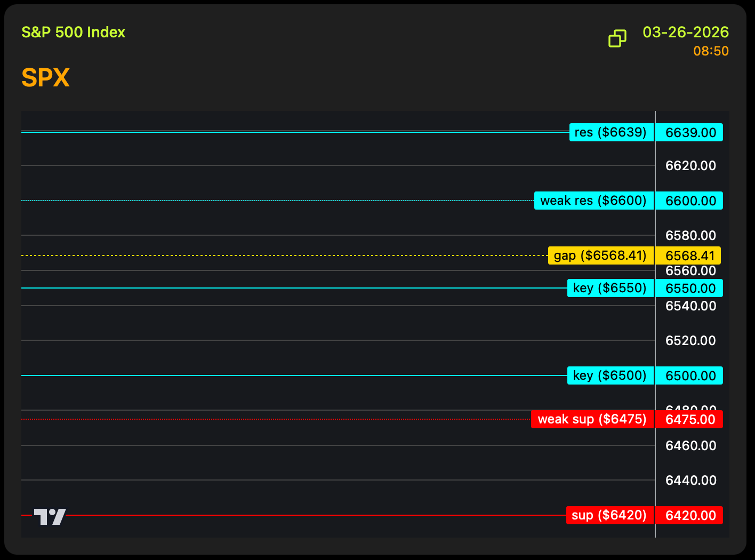Click the 6600.00 cyan price axis tag
This screenshot has width=755, height=560.
pos(689,201)
